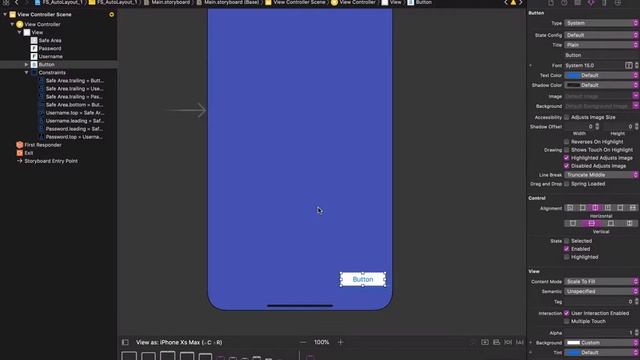This screenshot has height=360, width=640.
Task: Uncheck User Interaction Enabled
Action: coord(567,313)
